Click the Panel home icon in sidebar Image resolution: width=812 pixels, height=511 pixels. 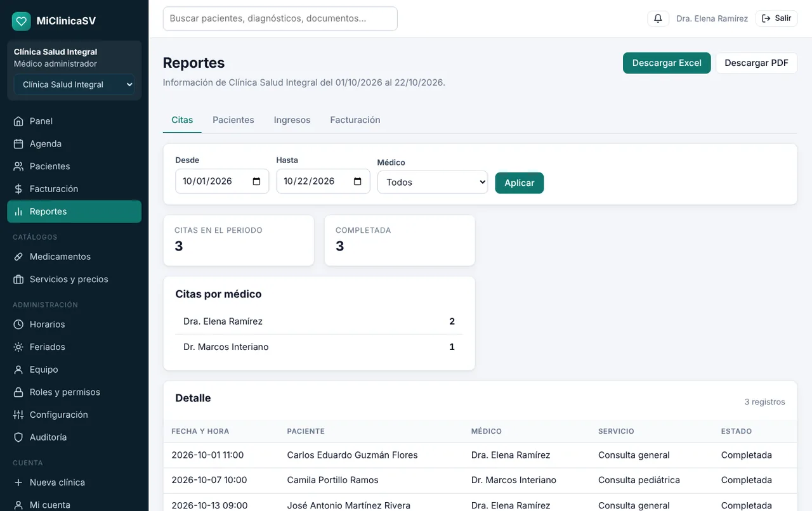[18, 121]
